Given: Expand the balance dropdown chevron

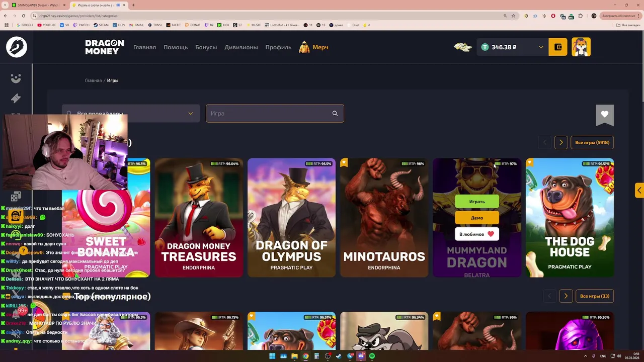Looking at the screenshot, I should [541, 47].
